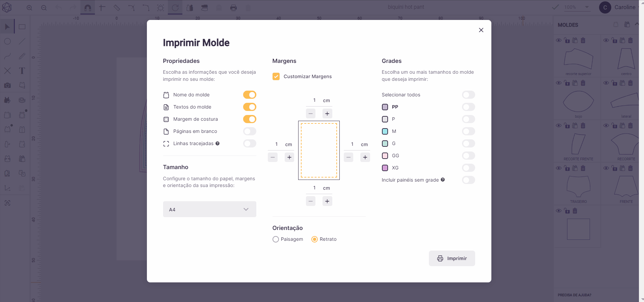Image resolution: width=644 pixels, height=302 pixels.
Task: Select the arrow pointer tool
Action: (7, 27)
